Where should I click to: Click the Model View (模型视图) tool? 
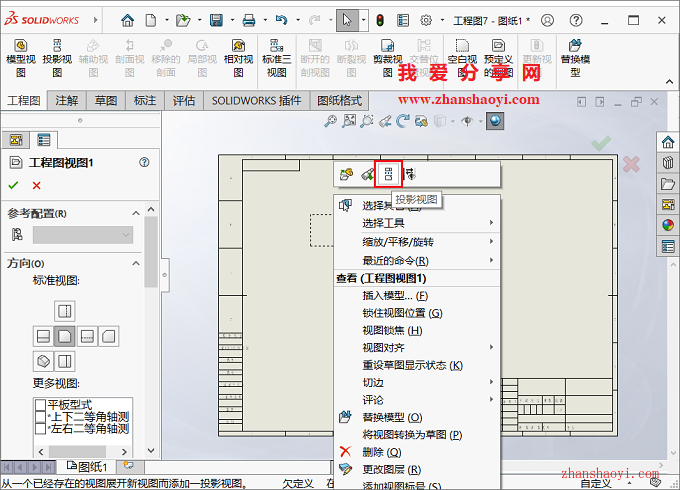(21, 58)
